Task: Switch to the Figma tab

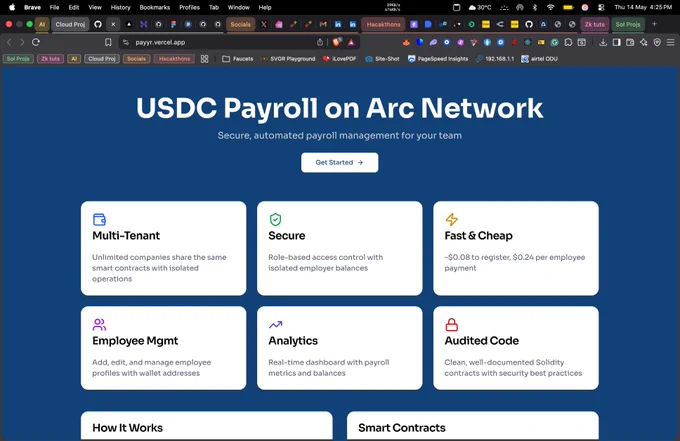Action: pos(173,24)
